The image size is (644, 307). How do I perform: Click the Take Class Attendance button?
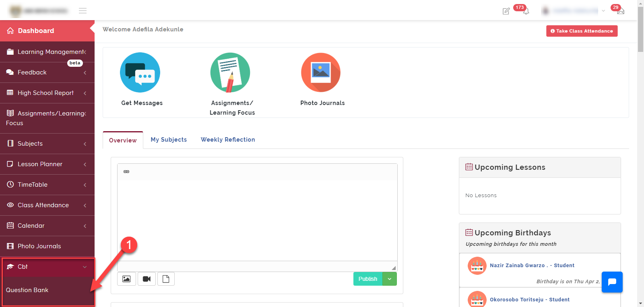582,31
